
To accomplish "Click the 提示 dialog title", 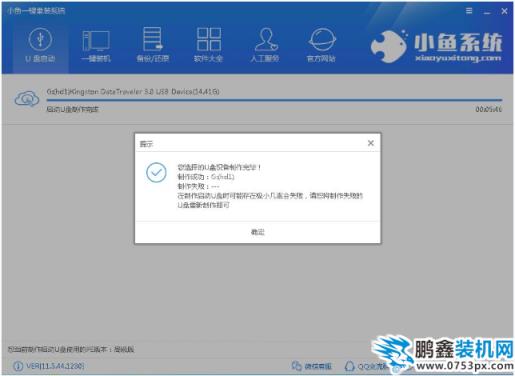I will [146, 144].
